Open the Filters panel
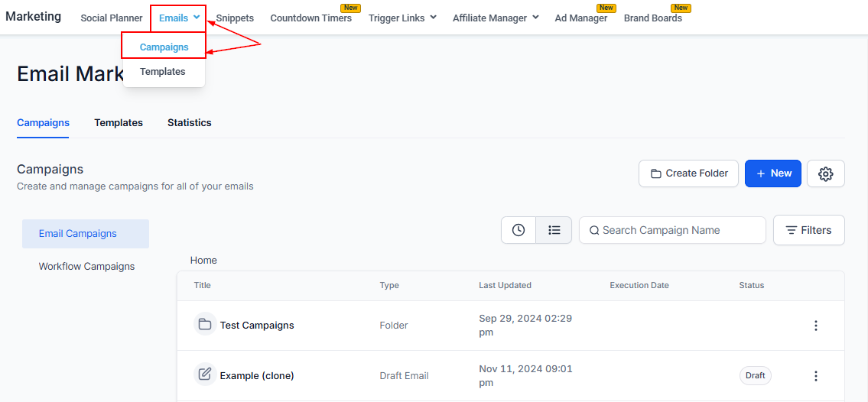This screenshot has height=402, width=868. [x=808, y=230]
